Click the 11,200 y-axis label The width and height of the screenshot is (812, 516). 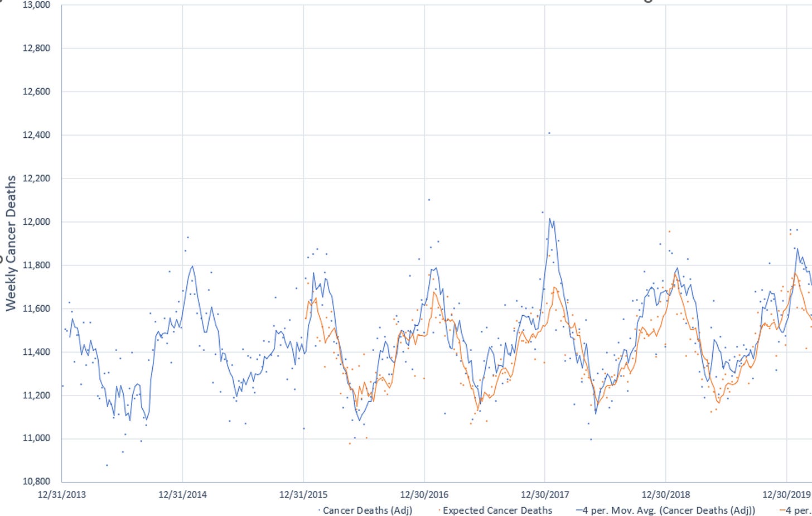[36, 396]
